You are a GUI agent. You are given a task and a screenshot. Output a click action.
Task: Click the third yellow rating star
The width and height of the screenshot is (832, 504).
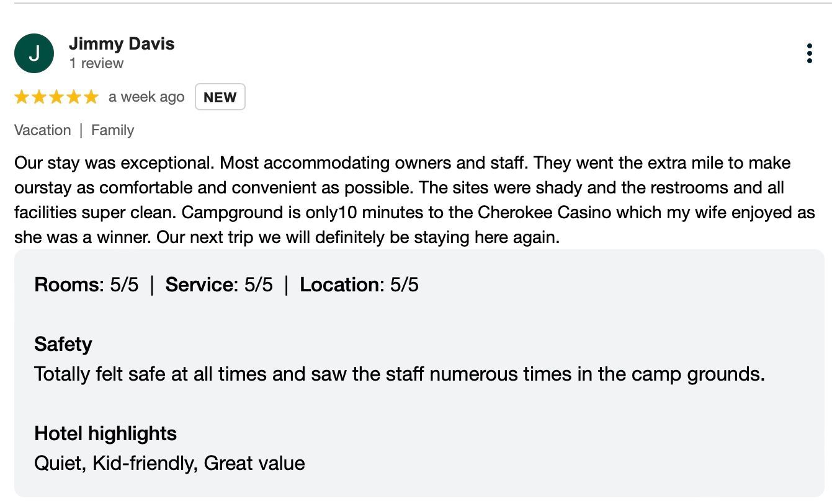pyautogui.click(x=56, y=97)
